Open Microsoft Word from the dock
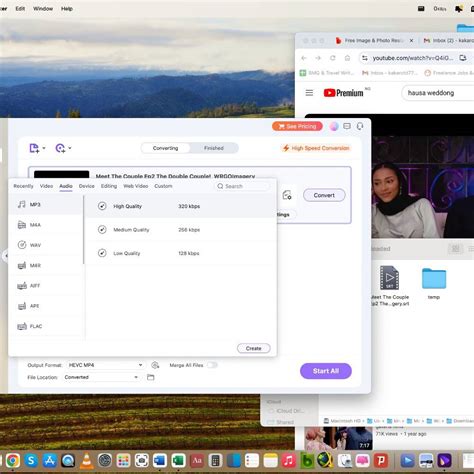The width and height of the screenshot is (474, 474). point(160,461)
